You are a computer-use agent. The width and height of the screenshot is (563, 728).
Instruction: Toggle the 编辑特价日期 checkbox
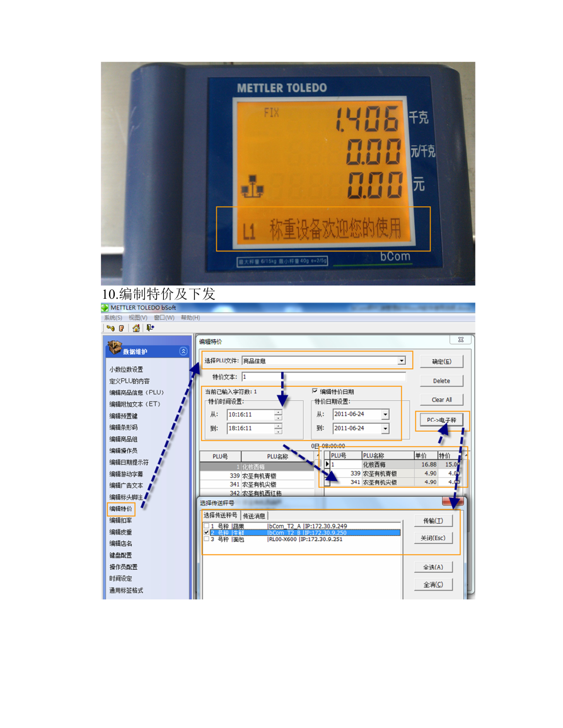tap(315, 391)
